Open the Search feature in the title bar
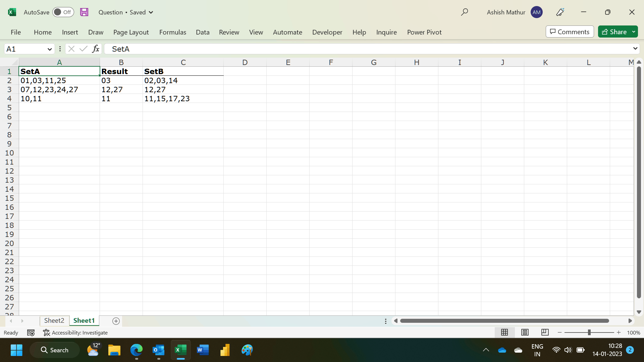This screenshot has height=362, width=644. tap(465, 12)
